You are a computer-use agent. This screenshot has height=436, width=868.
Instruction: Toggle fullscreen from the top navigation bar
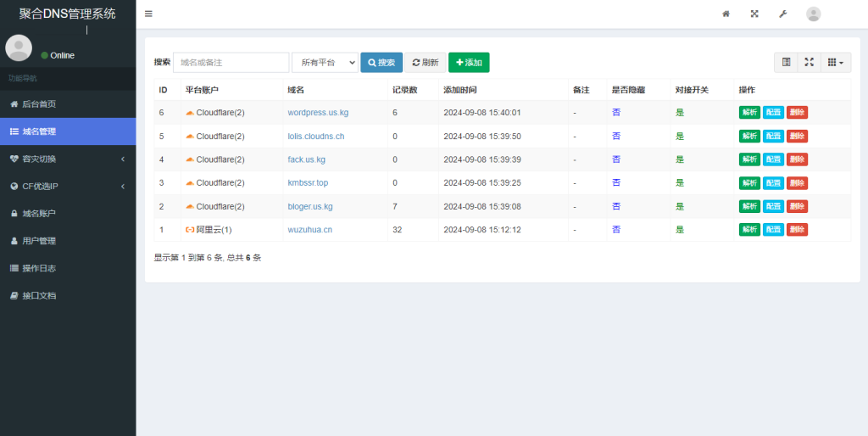coord(754,14)
